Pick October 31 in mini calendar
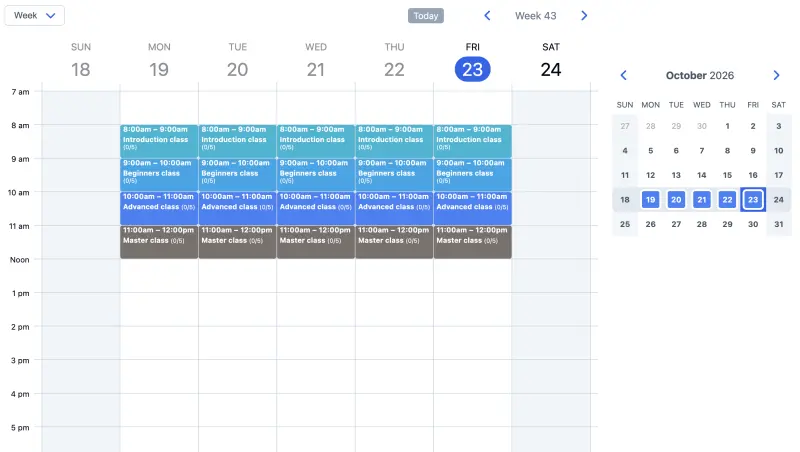 tap(779, 224)
